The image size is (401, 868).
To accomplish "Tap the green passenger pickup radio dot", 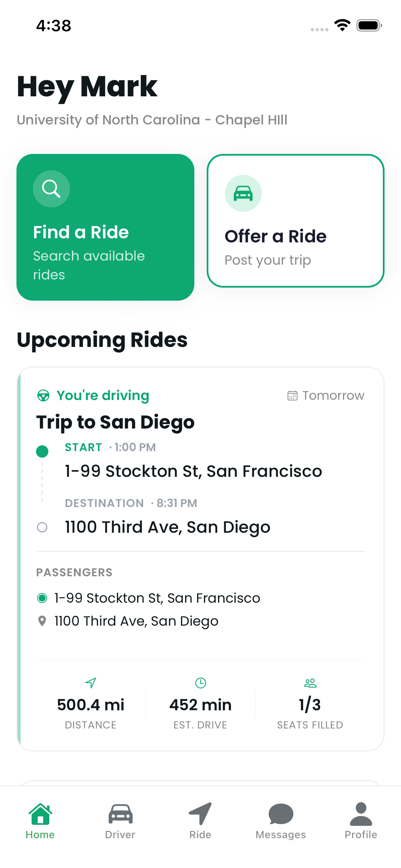I will 42,598.
